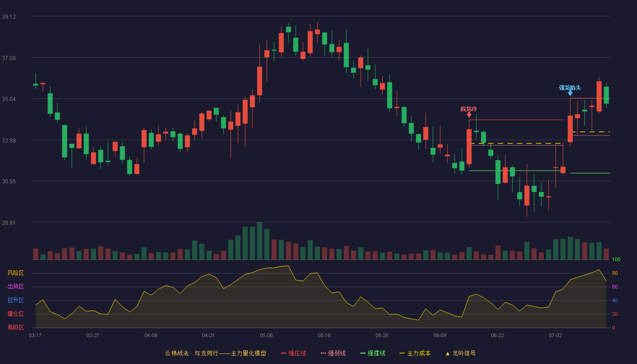Select the 05-28 date on the time axis

(x=382, y=335)
